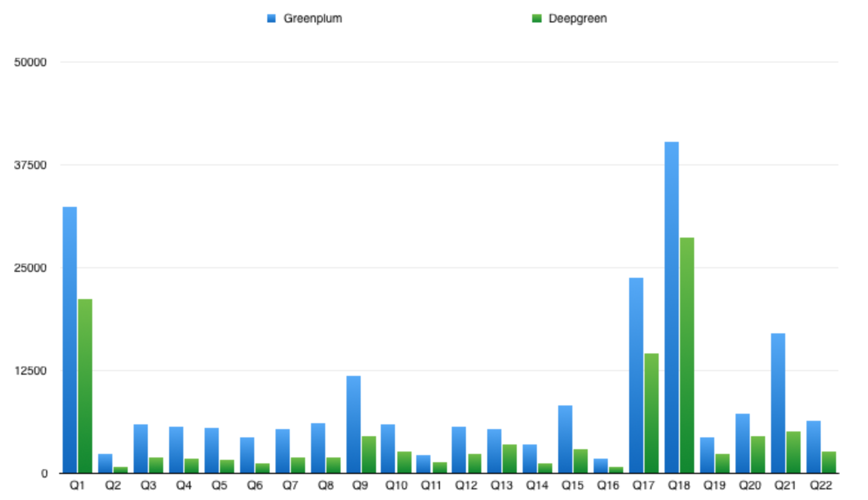Click the green Deepgreen bar for Q17

[652, 413]
